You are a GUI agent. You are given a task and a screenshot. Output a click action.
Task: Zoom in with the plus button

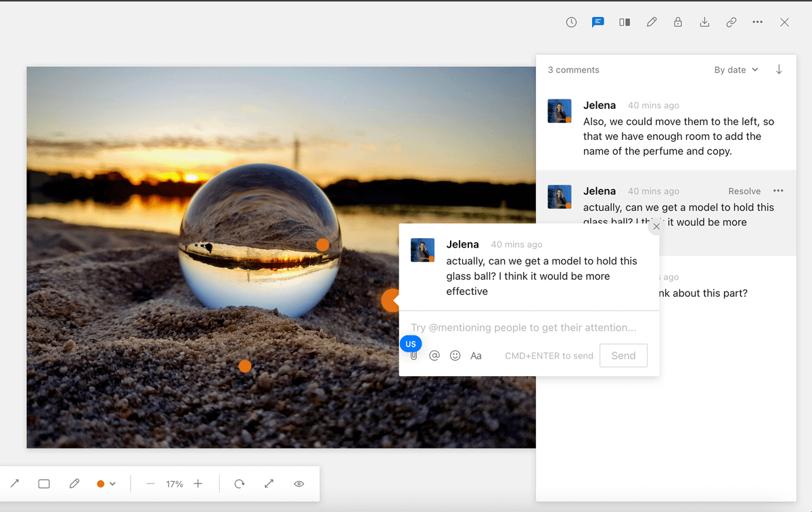pyautogui.click(x=198, y=484)
